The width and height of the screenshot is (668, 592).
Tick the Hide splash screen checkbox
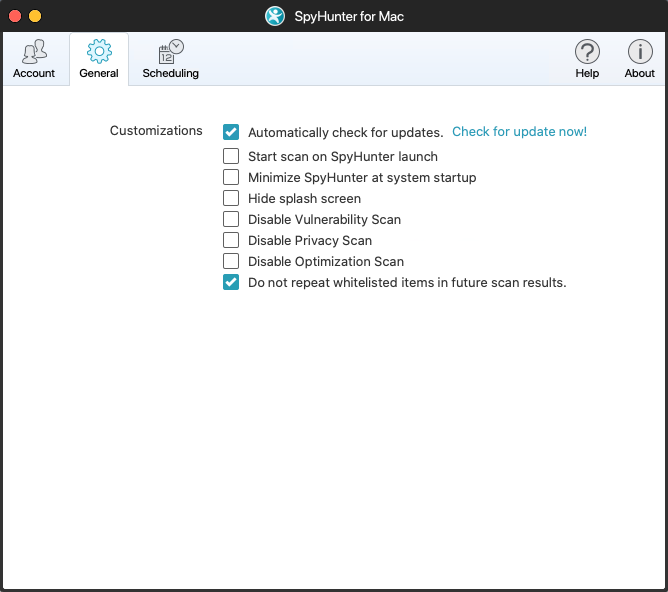[231, 198]
